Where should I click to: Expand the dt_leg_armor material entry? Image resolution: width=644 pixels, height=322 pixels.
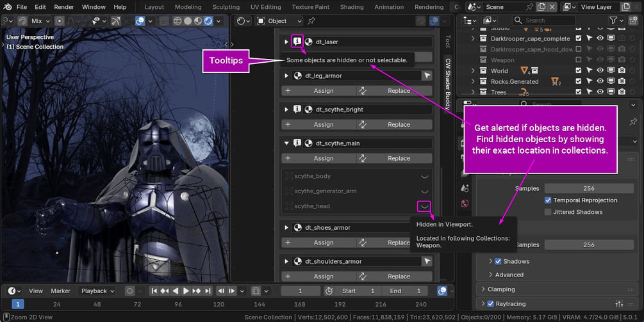(286, 76)
